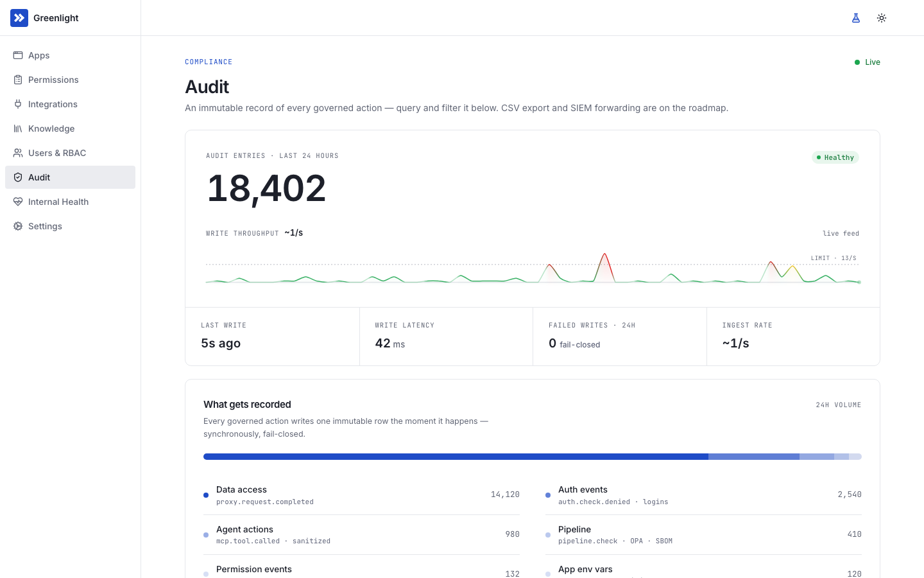Viewport: 924px width, 578px height.
Task: Click the 980 agent actions count
Action: tap(512, 534)
